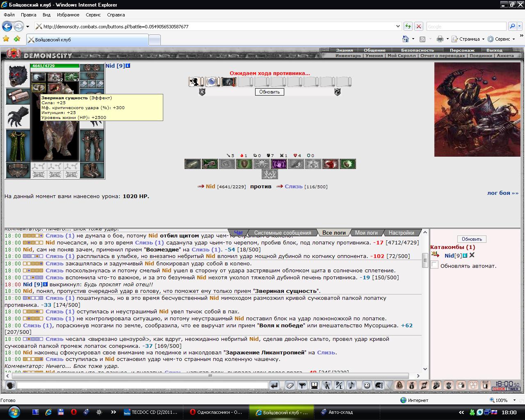Activate the brown shield on green technique
525x420 pixels.
coord(244,164)
